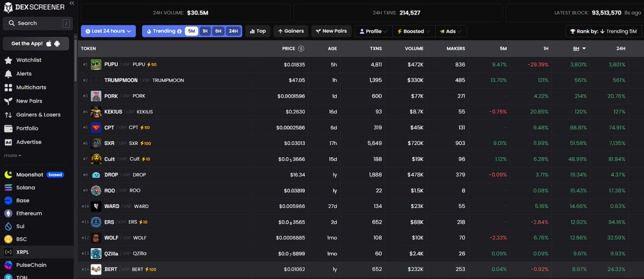The width and height of the screenshot is (644, 279).
Task: Click the Get the App button
Action: coord(37,44)
